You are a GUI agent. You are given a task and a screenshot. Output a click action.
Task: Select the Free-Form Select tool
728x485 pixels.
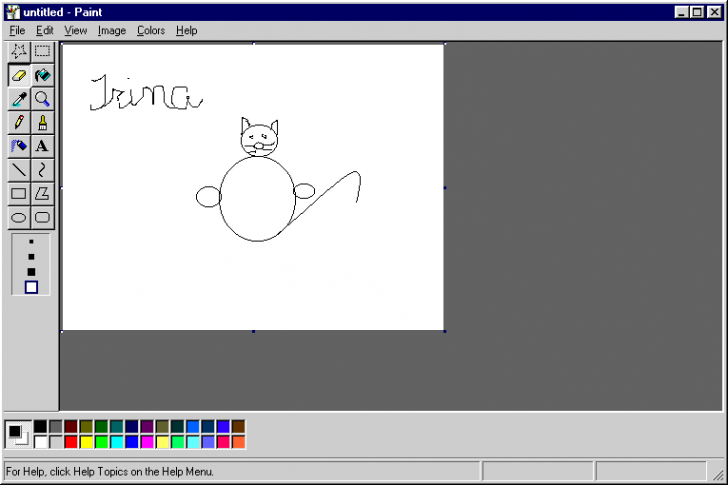(18, 51)
